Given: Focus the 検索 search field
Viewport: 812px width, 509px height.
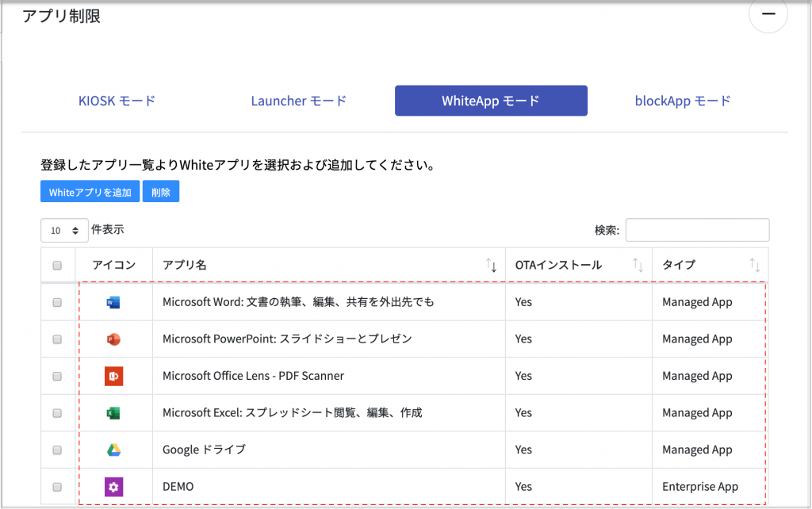Looking at the screenshot, I should pos(697,230).
